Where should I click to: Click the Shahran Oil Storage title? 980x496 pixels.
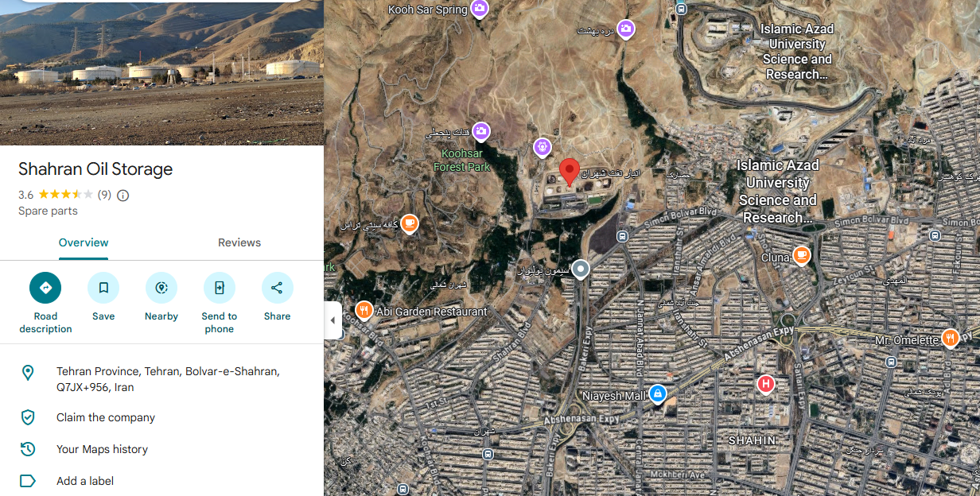point(95,169)
